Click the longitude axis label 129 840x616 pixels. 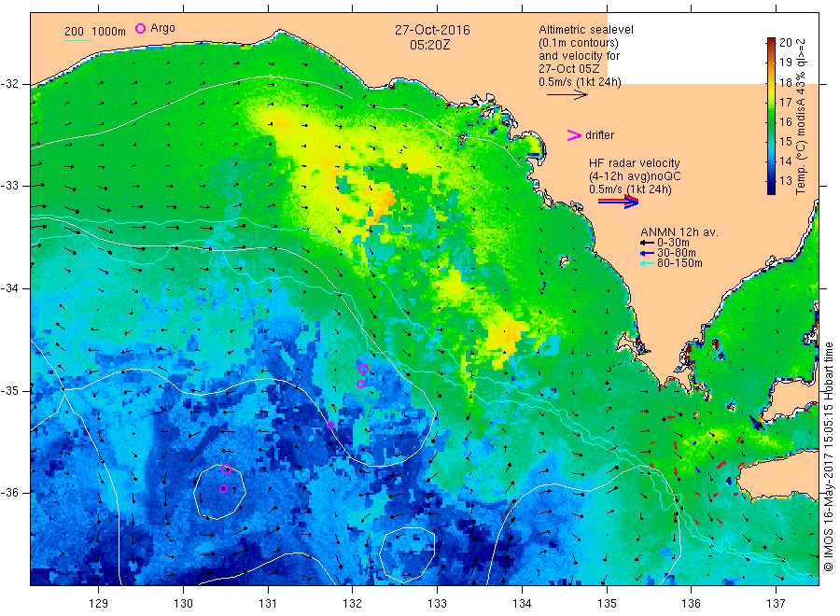point(99,604)
